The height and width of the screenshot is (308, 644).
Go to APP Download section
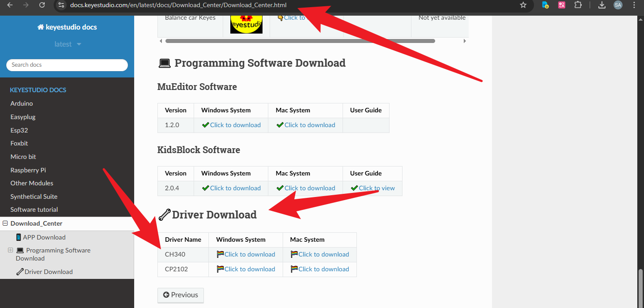[41, 237]
